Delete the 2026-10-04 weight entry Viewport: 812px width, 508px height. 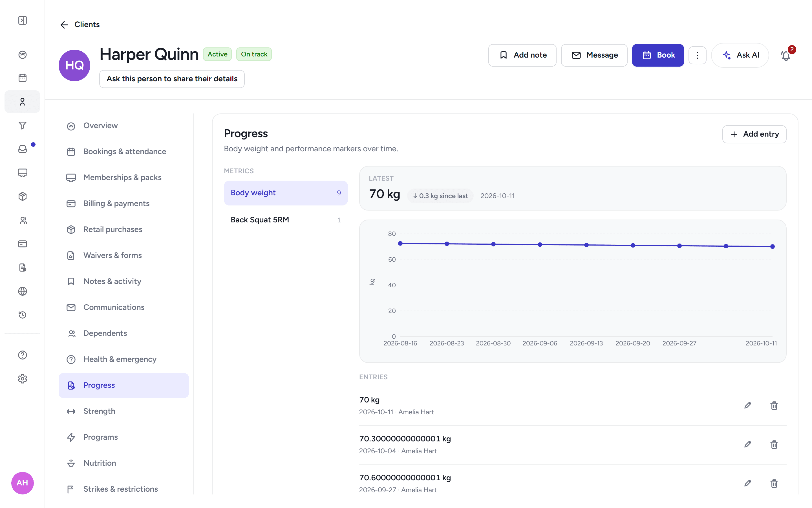click(x=774, y=444)
